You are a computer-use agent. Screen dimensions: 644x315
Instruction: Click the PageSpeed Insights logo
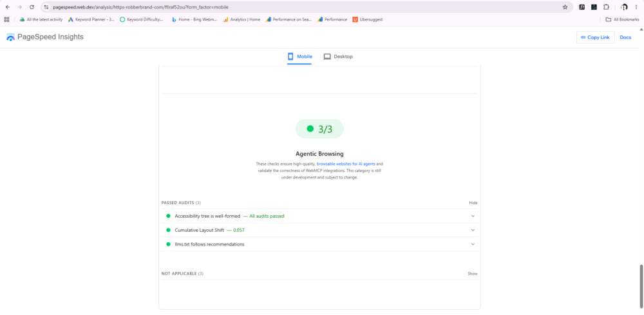(x=45, y=37)
